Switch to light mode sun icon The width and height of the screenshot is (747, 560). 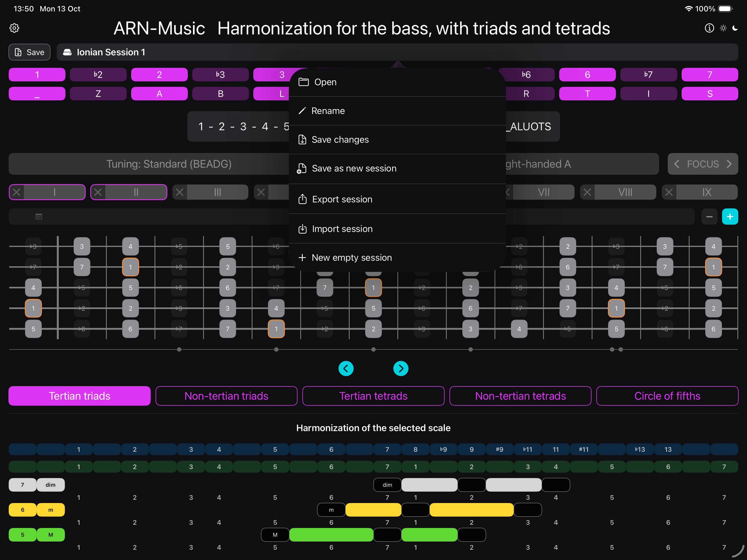pyautogui.click(x=723, y=28)
